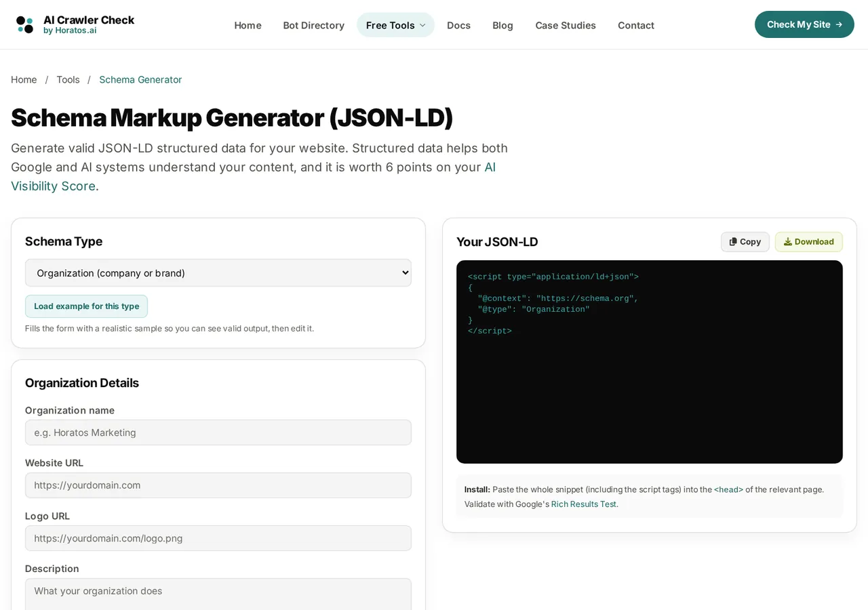Open the Blog nav item
Image resolution: width=868 pixels, height=610 pixels.
(502, 25)
